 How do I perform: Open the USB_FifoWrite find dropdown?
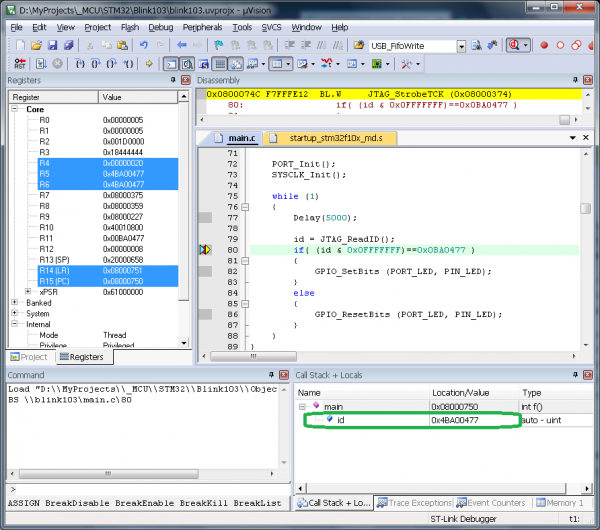[x=461, y=45]
